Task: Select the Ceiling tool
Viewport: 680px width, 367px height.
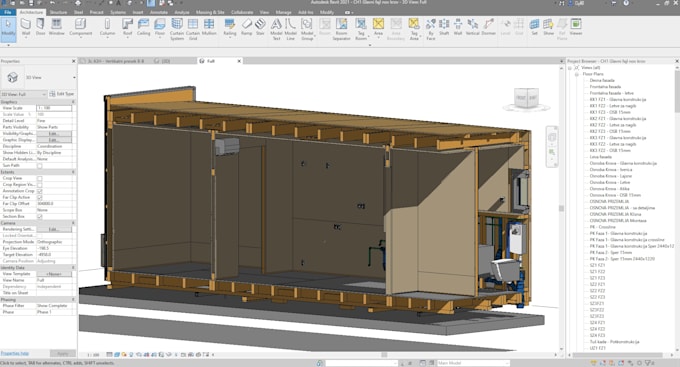Action: 143,27
